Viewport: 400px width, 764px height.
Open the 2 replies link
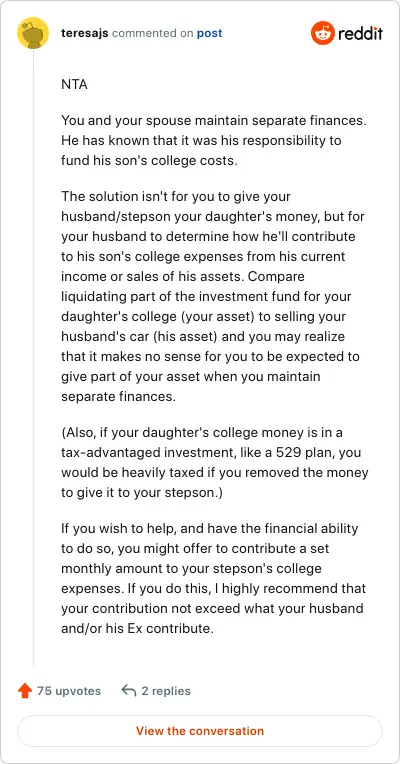[x=166, y=690]
